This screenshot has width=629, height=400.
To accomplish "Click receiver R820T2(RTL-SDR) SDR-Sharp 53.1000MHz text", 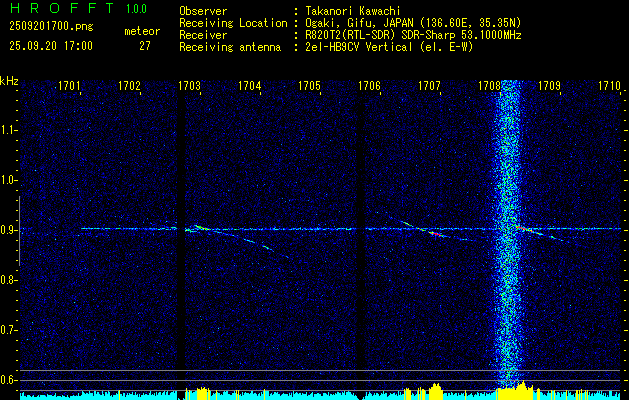I will (x=413, y=35).
